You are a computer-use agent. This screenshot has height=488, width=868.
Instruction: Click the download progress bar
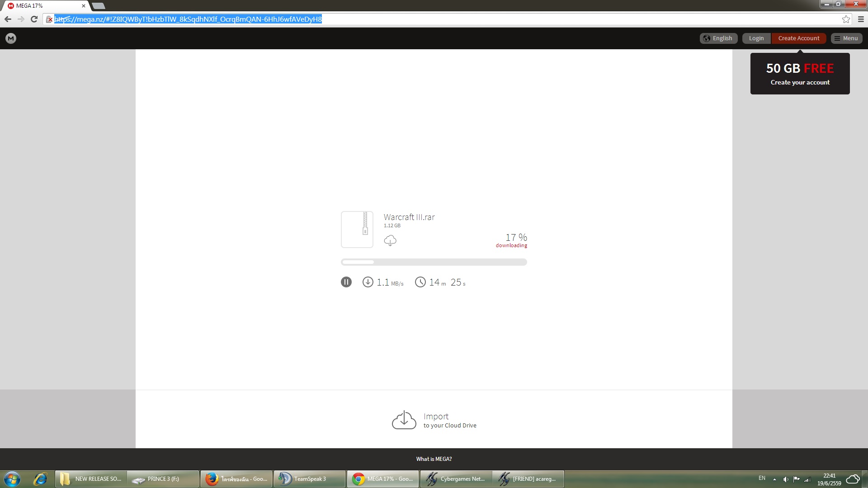tap(434, 262)
